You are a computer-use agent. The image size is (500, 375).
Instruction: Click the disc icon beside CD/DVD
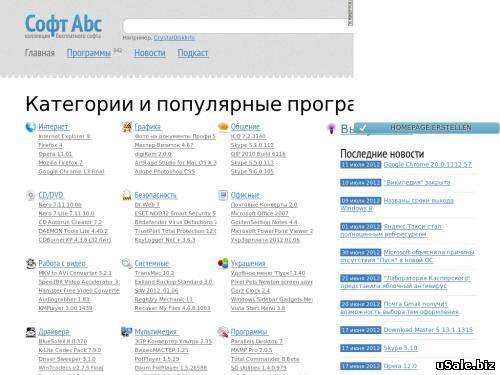point(31,195)
